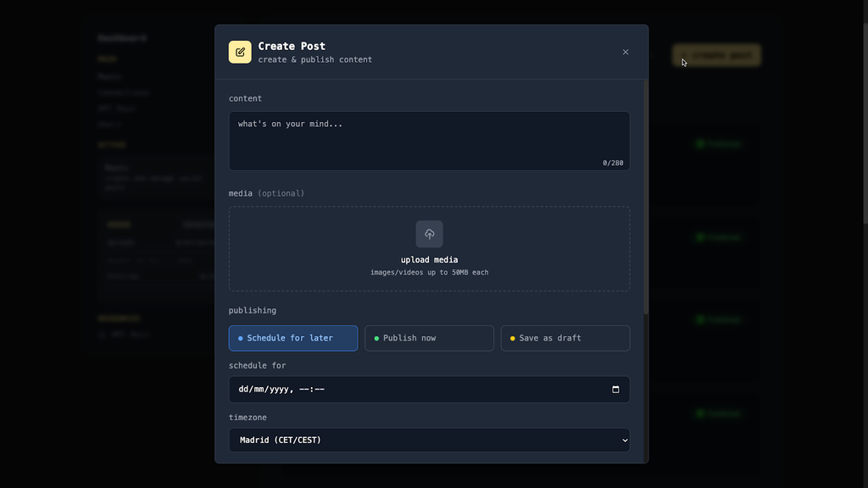Click the 0/280 character counter

pyautogui.click(x=612, y=162)
